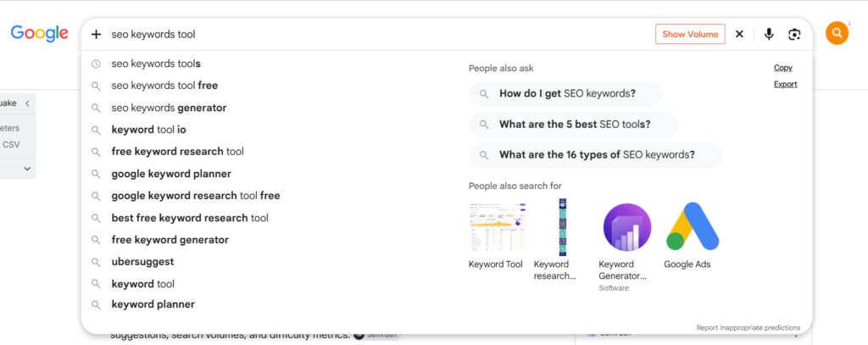The image size is (868, 345).
Task: Click the CSV option in sidebar
Action: tap(11, 145)
